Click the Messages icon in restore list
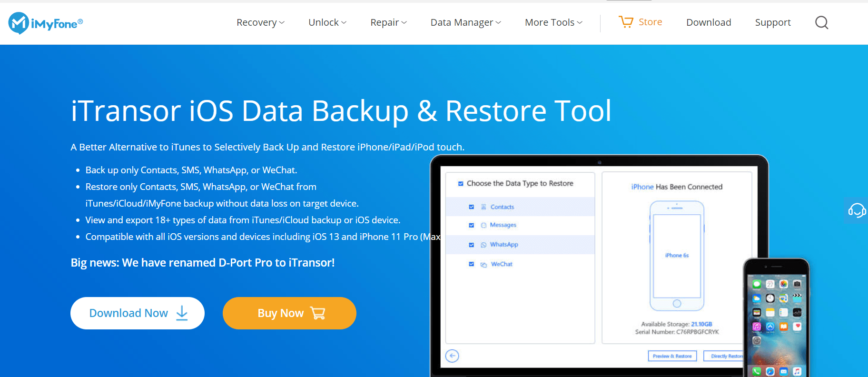Screen dimensions: 868x377 483,225
